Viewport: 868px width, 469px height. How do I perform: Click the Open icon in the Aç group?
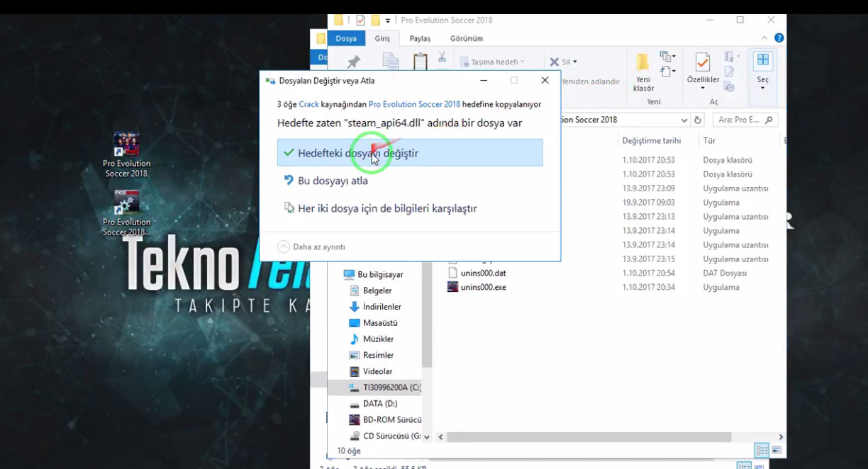click(x=730, y=57)
